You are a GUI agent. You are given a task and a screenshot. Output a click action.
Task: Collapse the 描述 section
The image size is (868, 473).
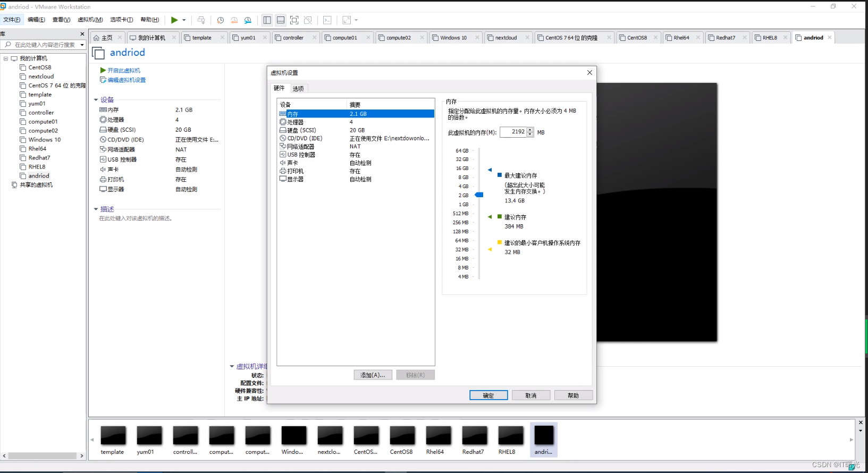click(96, 209)
